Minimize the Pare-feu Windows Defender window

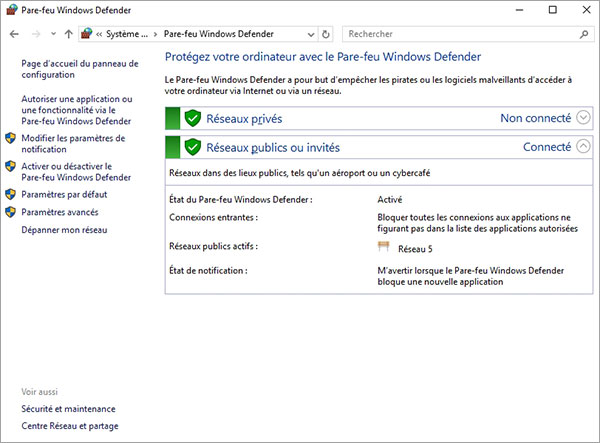(x=519, y=10)
